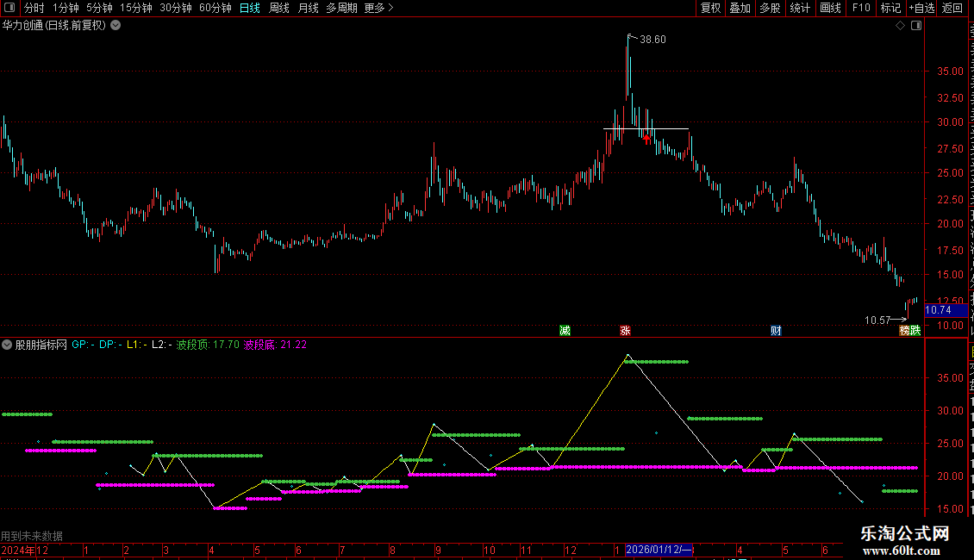Switch to 分时 view
This screenshot has width=974, height=560.
click(34, 8)
